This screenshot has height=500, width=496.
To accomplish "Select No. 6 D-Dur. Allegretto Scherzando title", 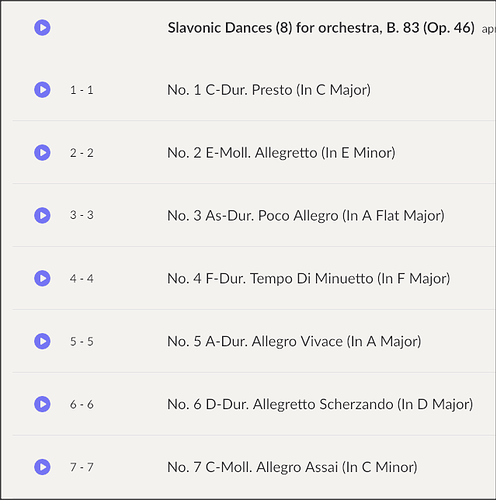I will tap(320, 404).
